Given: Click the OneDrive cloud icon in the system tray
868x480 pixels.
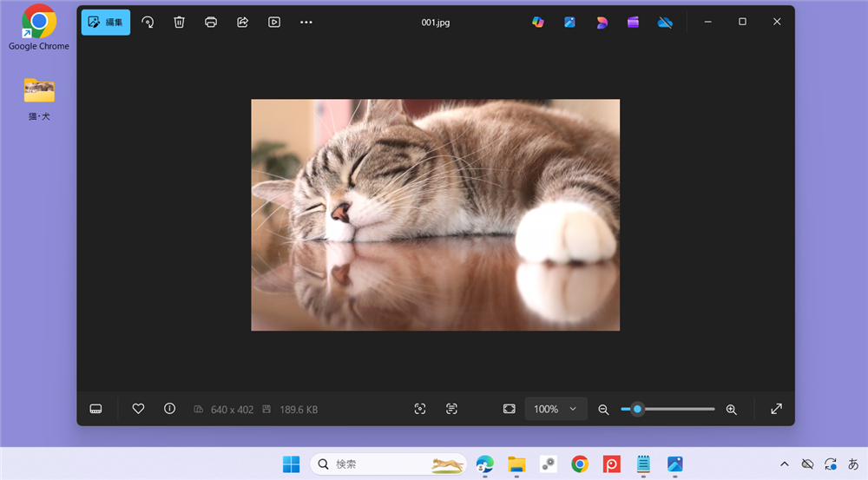Looking at the screenshot, I should coord(807,464).
